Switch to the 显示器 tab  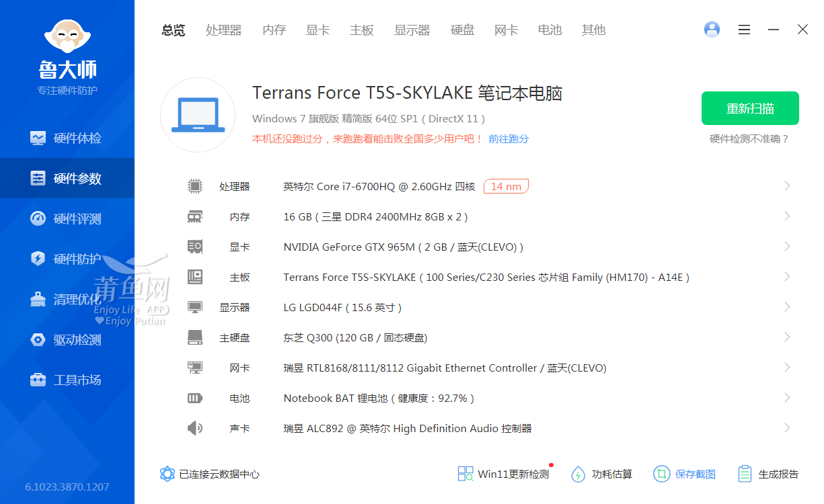point(412,30)
